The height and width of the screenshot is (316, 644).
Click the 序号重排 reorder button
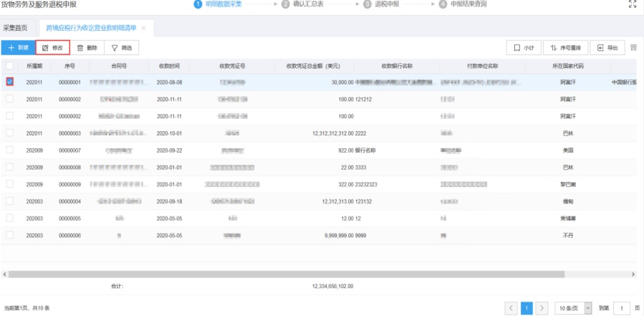(x=565, y=48)
